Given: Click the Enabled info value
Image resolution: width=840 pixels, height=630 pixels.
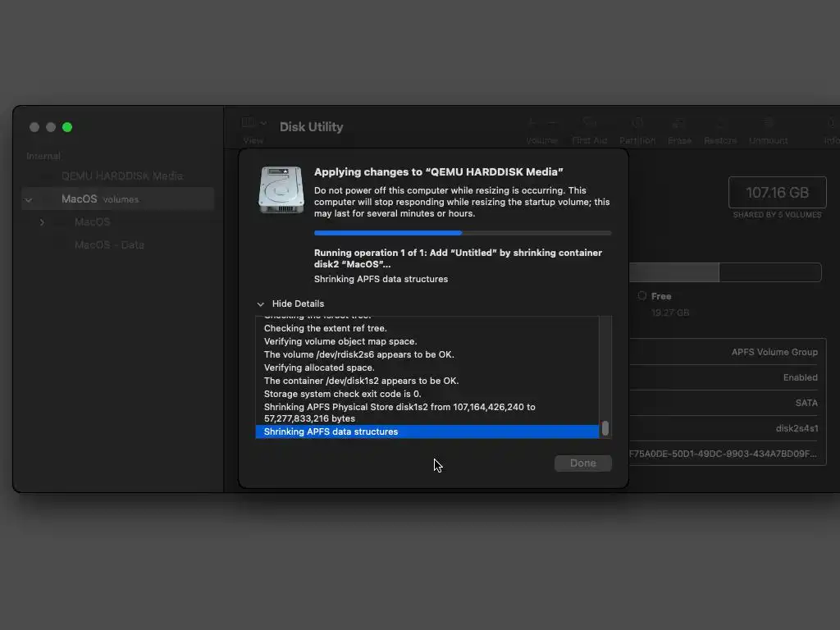Looking at the screenshot, I should (x=800, y=377).
